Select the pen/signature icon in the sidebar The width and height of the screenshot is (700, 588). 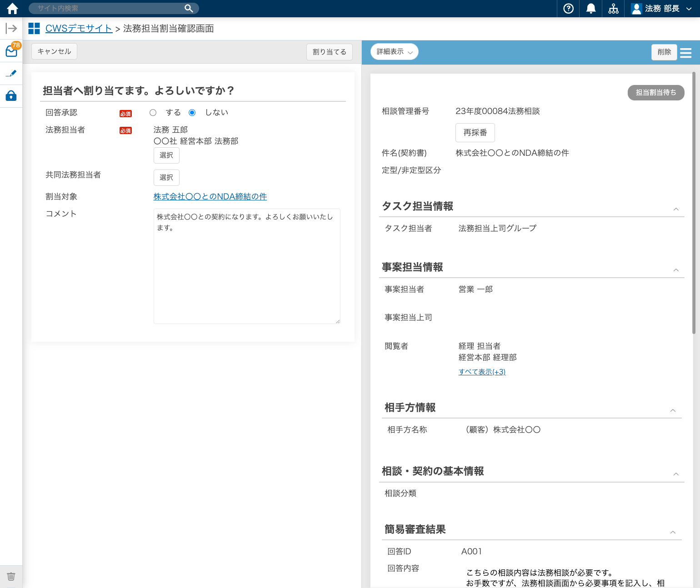[x=11, y=73]
